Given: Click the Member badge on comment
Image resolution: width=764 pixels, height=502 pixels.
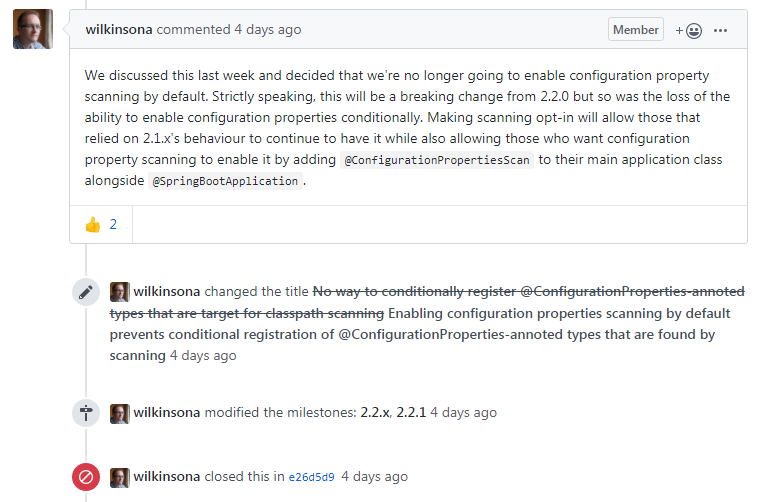Looking at the screenshot, I should point(636,30).
